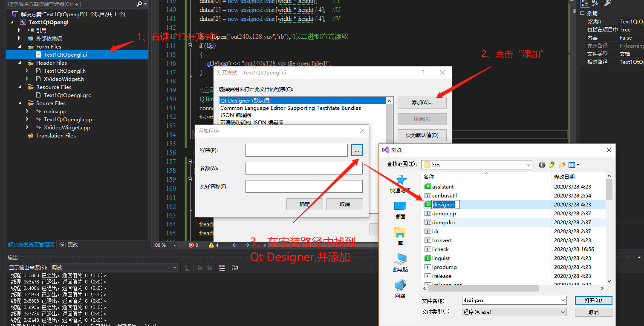Expand the main.cpp node

coord(27,111)
